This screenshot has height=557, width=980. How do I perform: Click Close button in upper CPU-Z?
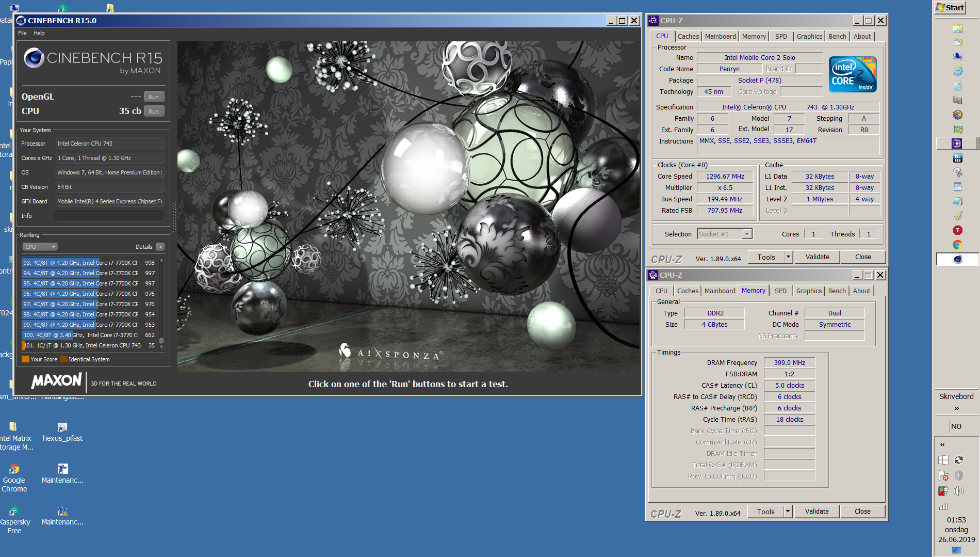863,257
